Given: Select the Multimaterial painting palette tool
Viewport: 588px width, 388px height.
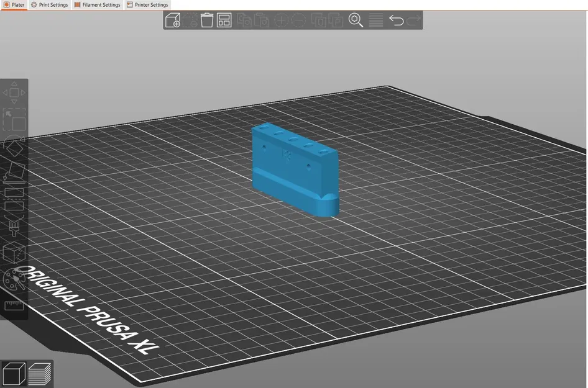Looking at the screenshot, I should (14, 279).
